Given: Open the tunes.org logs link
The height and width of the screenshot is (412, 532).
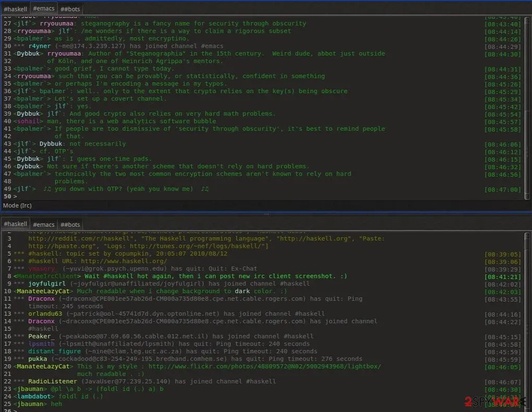Looking at the screenshot, I should pyautogui.click(x=196, y=246).
